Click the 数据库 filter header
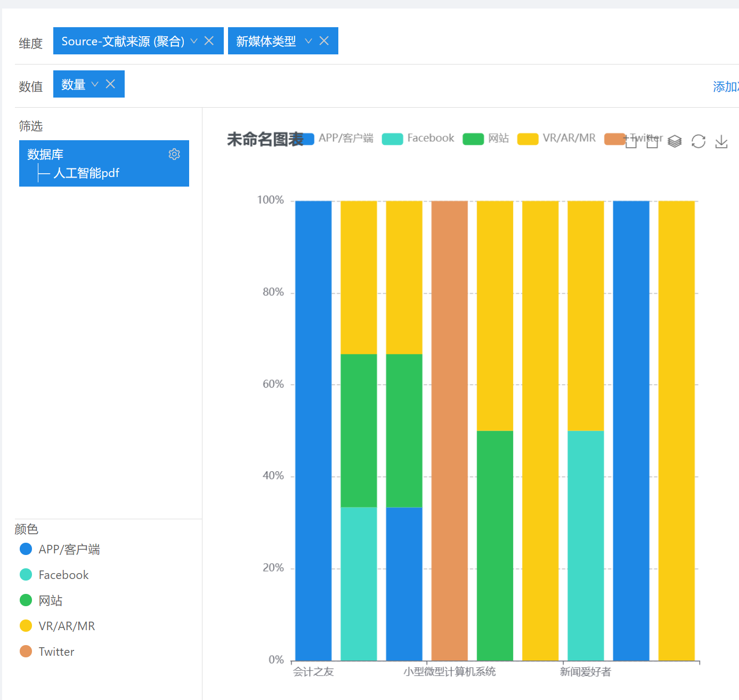 [x=45, y=155]
